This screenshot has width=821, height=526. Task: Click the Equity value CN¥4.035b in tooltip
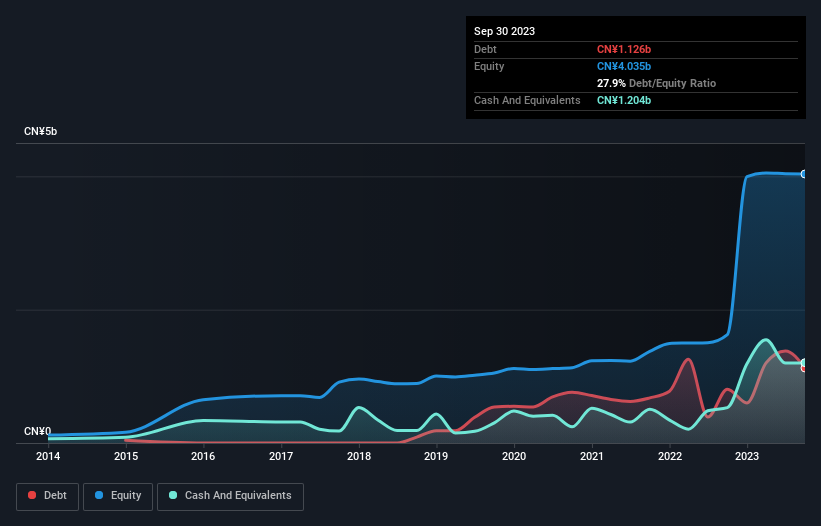(x=624, y=66)
